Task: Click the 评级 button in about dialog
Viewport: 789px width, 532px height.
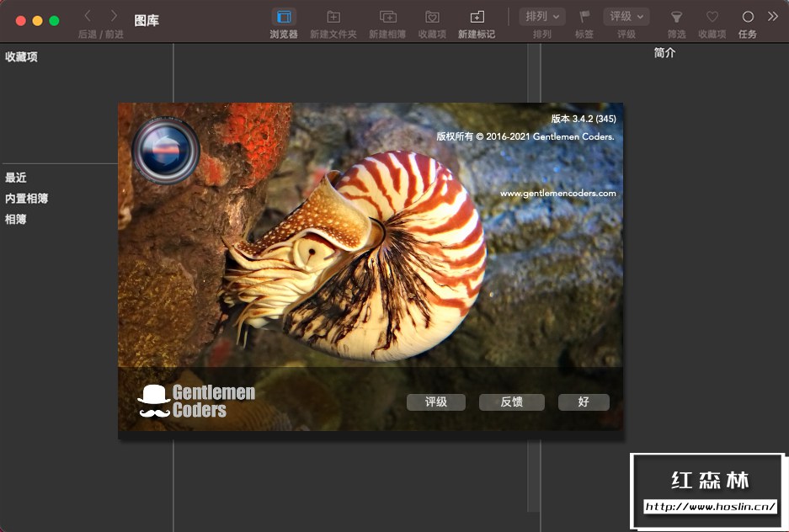Action: [436, 402]
